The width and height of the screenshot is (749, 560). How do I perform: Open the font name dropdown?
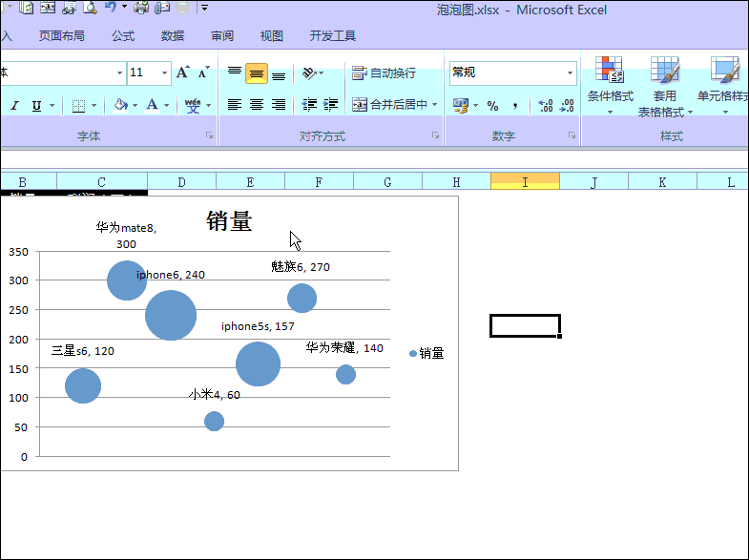[x=119, y=73]
